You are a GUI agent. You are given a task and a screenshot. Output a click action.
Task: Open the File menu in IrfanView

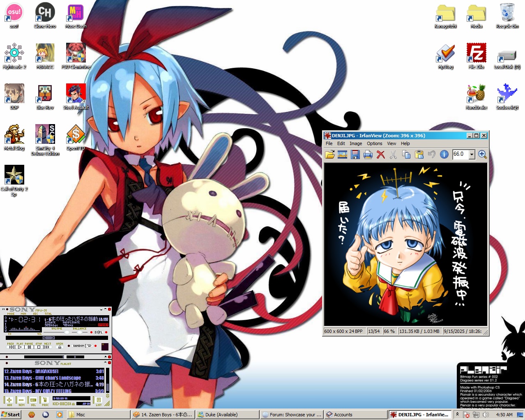pyautogui.click(x=329, y=143)
